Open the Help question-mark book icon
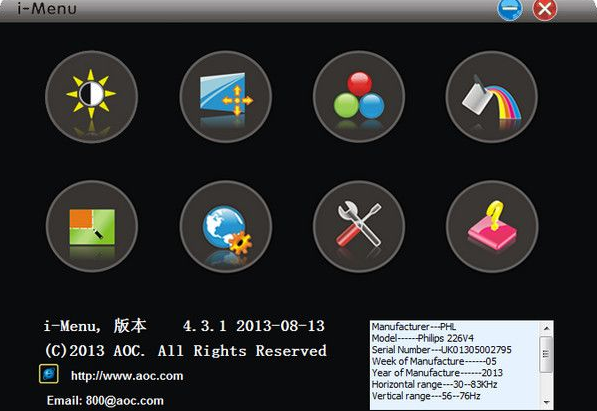This screenshot has height=411, width=597. [492, 226]
